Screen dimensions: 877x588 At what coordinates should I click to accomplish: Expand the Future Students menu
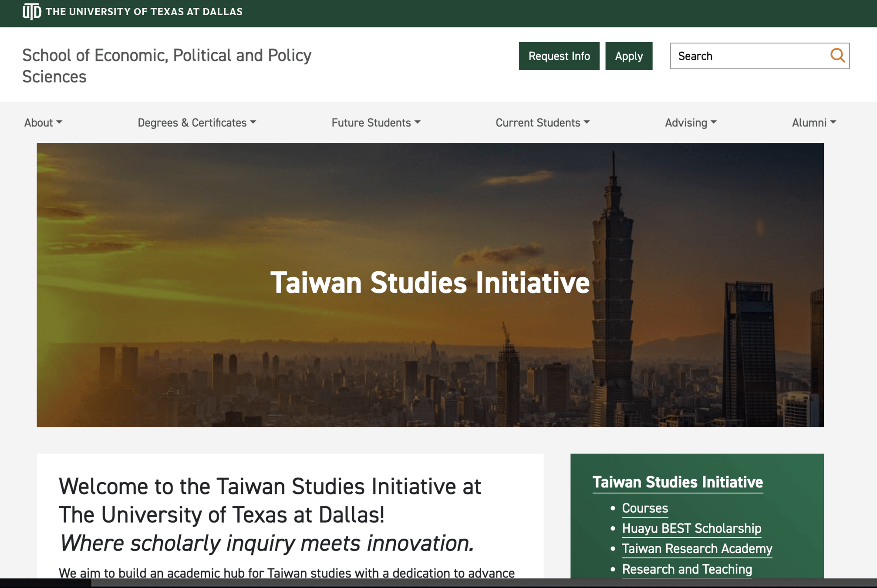[x=376, y=123]
